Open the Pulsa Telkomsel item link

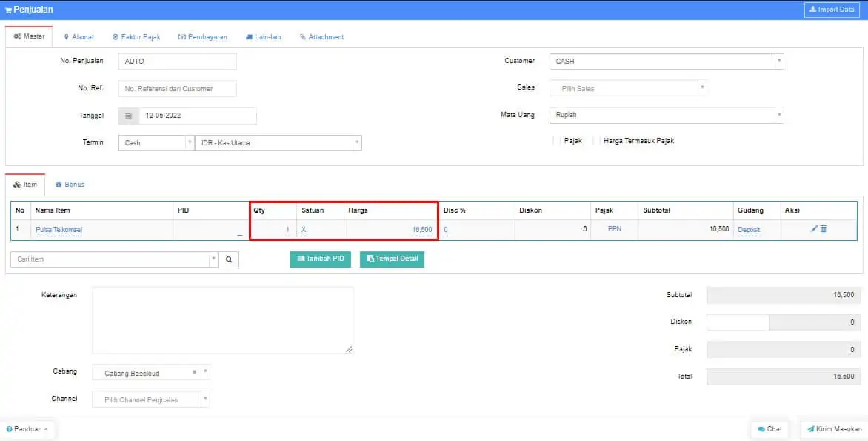point(59,230)
